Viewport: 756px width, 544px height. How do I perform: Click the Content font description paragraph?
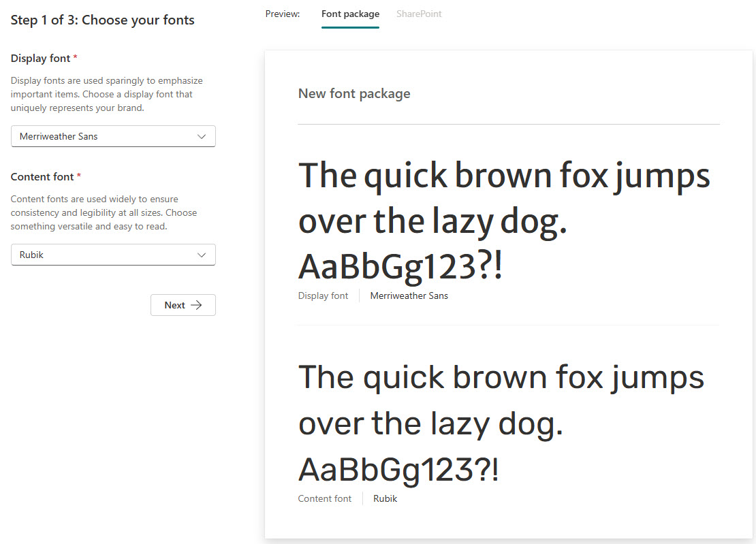pyautogui.click(x=104, y=212)
